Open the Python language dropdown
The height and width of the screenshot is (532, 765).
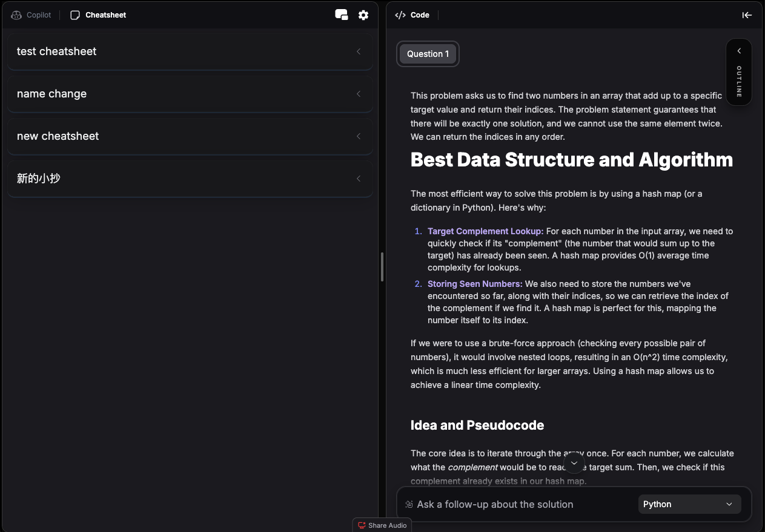(x=689, y=504)
